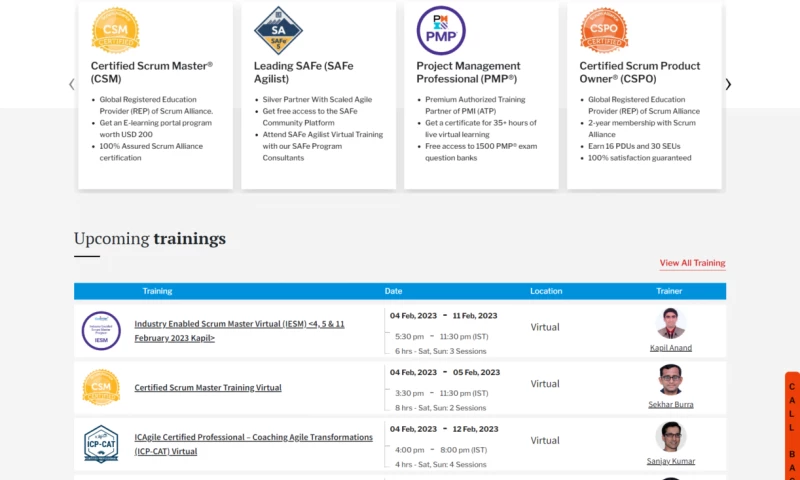Click '4 hrs - Sat, Sun: 4 Sessions' text
The image size is (800, 480).
[441, 464]
